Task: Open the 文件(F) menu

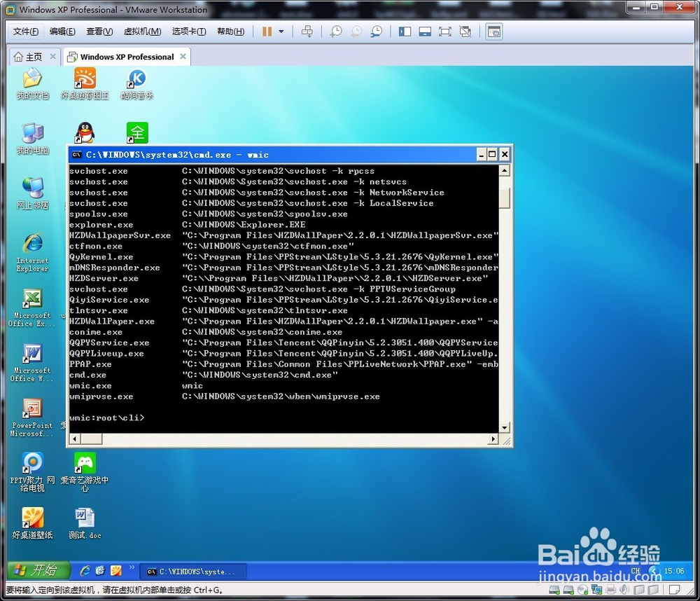Action: click(26, 32)
